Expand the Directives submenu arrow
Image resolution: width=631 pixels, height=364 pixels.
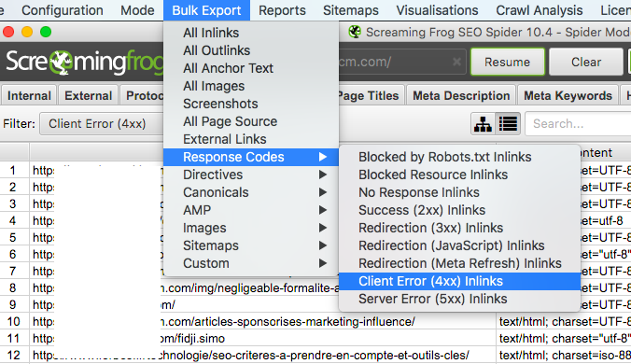323,175
